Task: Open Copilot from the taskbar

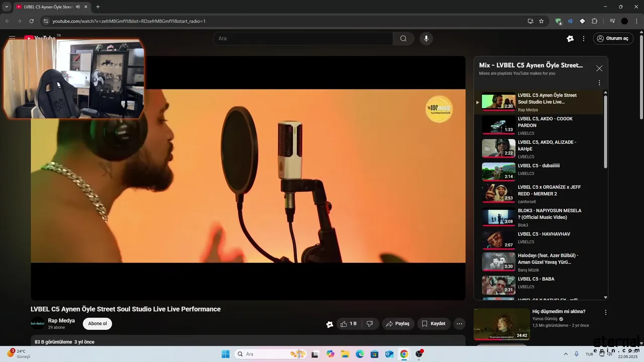Action: pos(330,354)
